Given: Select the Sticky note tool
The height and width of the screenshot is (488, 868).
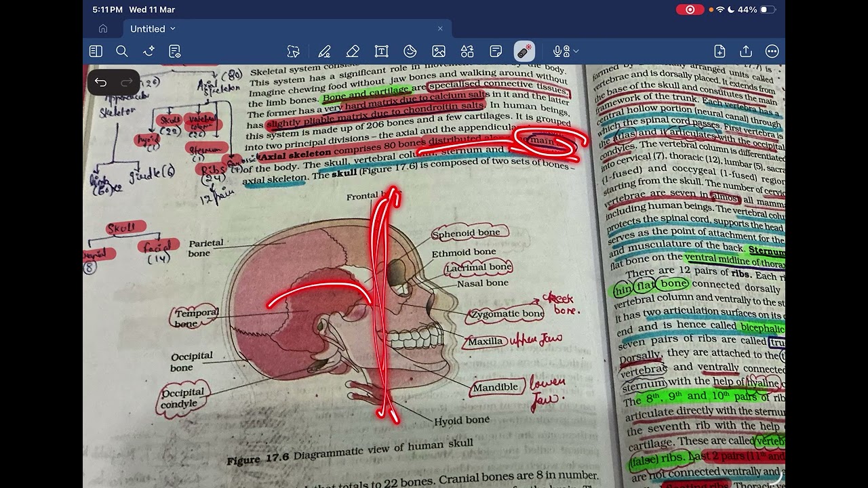Looking at the screenshot, I should point(496,52).
